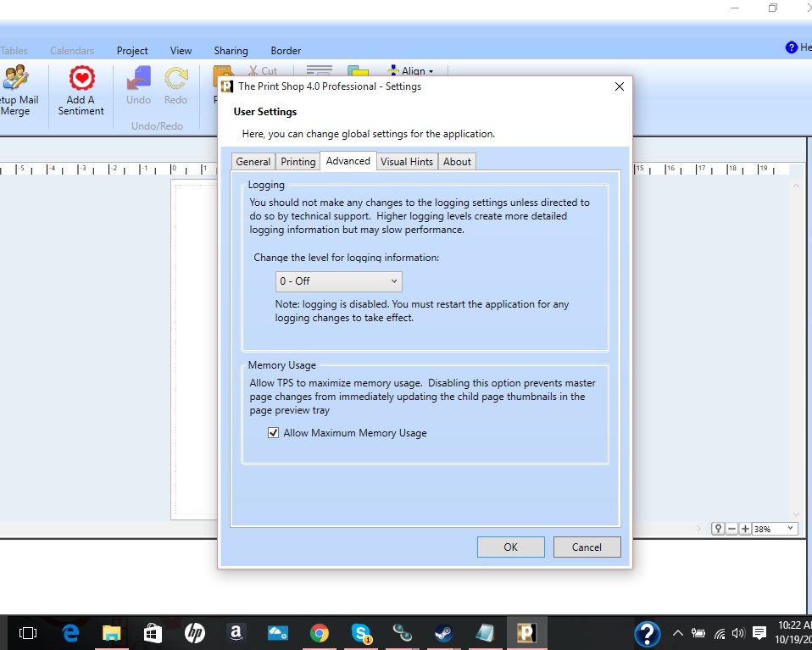Open the Action Center notifications icon

click(x=759, y=633)
